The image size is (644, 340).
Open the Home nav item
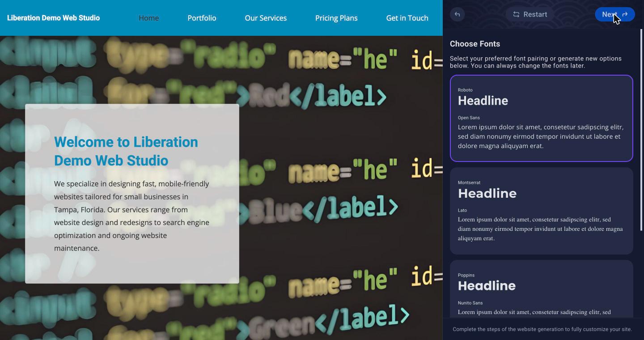pyautogui.click(x=149, y=18)
